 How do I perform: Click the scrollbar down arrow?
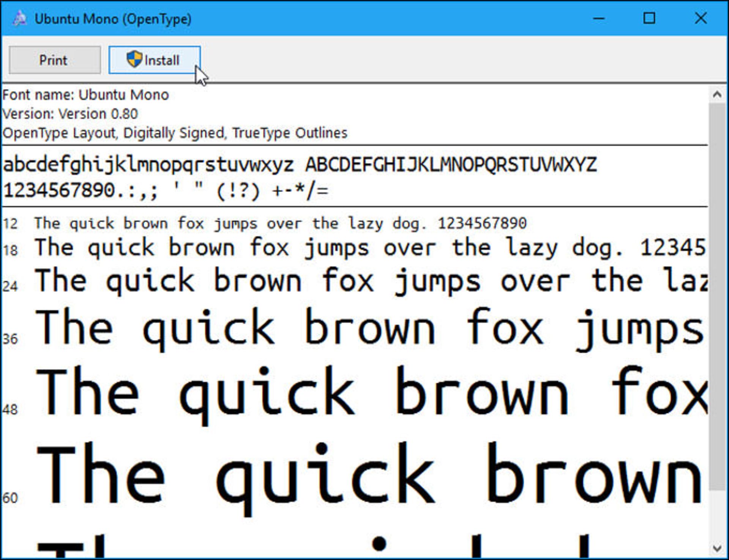point(717,548)
